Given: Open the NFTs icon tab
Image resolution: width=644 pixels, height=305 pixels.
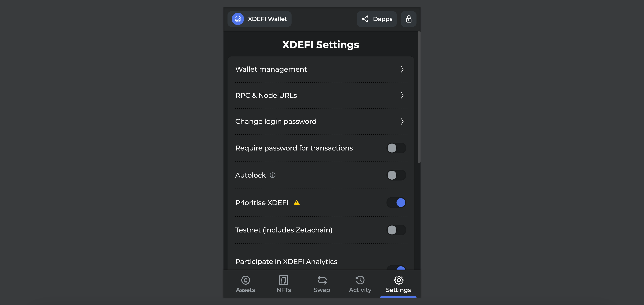Looking at the screenshot, I should point(283,280).
